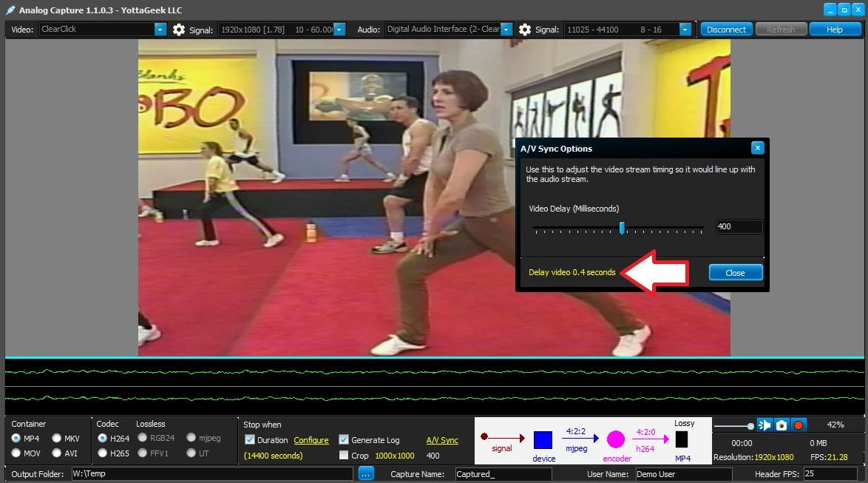Screen dimensions: 868x483
Task: Expand the audio Signal rate dropdown
Action: [x=685, y=30]
